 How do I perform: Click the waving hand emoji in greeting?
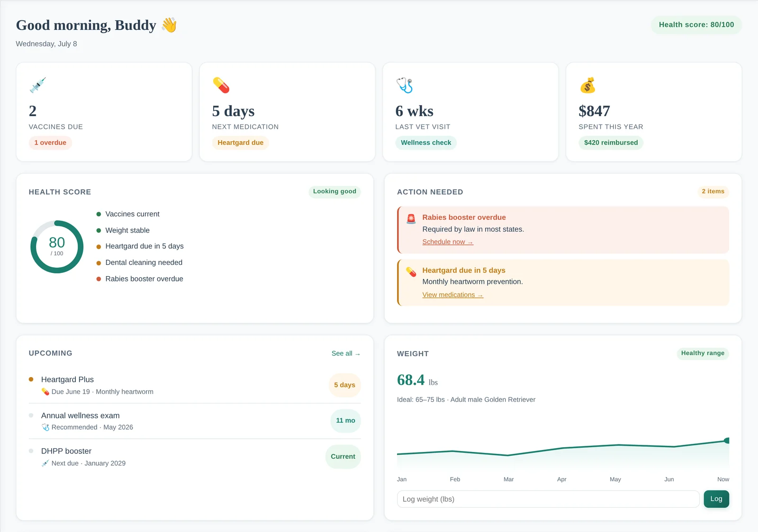[169, 25]
